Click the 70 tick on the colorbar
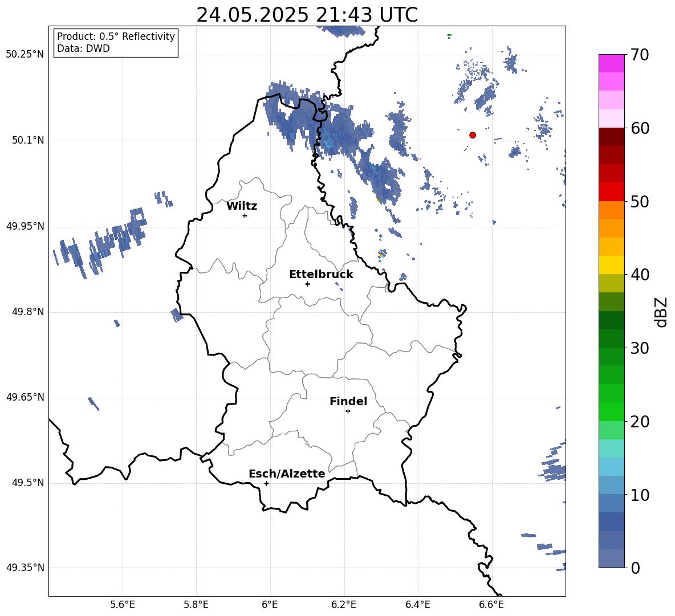This screenshot has height=616, width=675. pos(640,55)
